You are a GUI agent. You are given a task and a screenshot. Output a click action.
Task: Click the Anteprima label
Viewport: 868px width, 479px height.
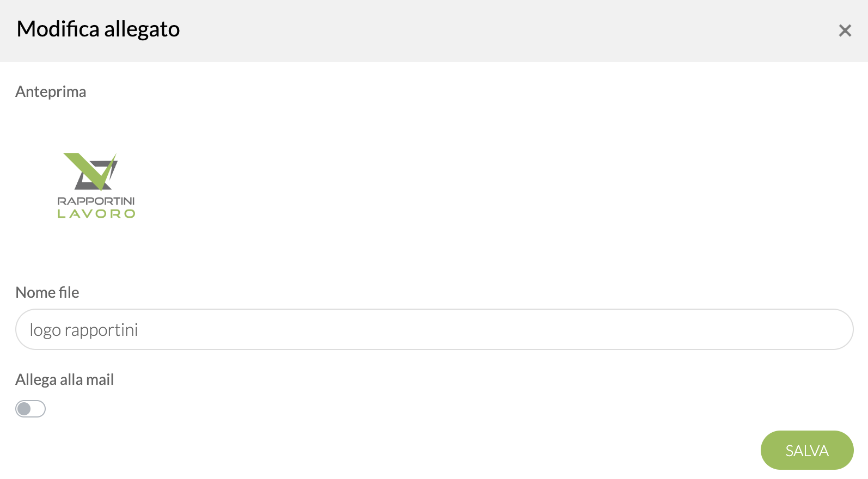tap(51, 91)
